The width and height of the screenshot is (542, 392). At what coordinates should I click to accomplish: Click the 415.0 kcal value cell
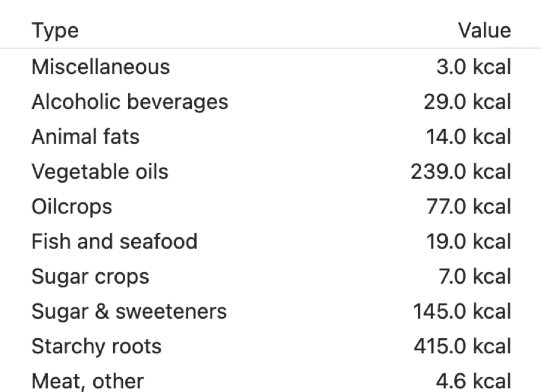coord(462,347)
